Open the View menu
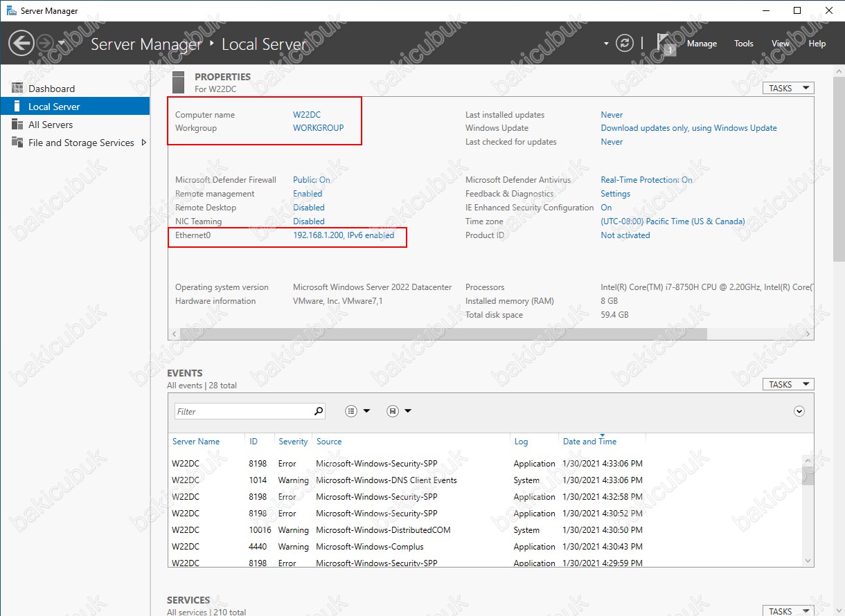Screen dimensions: 845x616 point(781,44)
